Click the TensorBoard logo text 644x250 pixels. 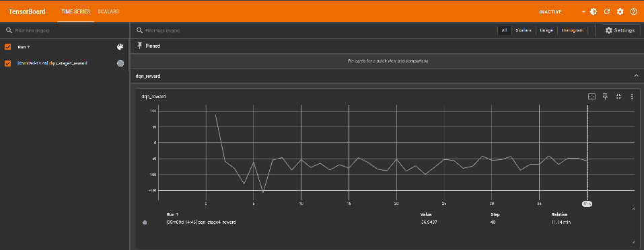pyautogui.click(x=27, y=11)
